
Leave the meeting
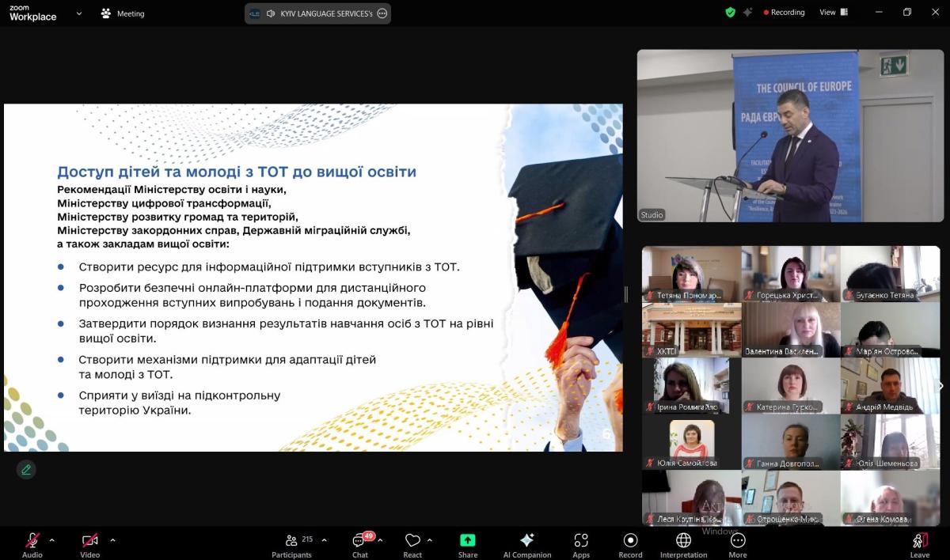click(x=919, y=543)
